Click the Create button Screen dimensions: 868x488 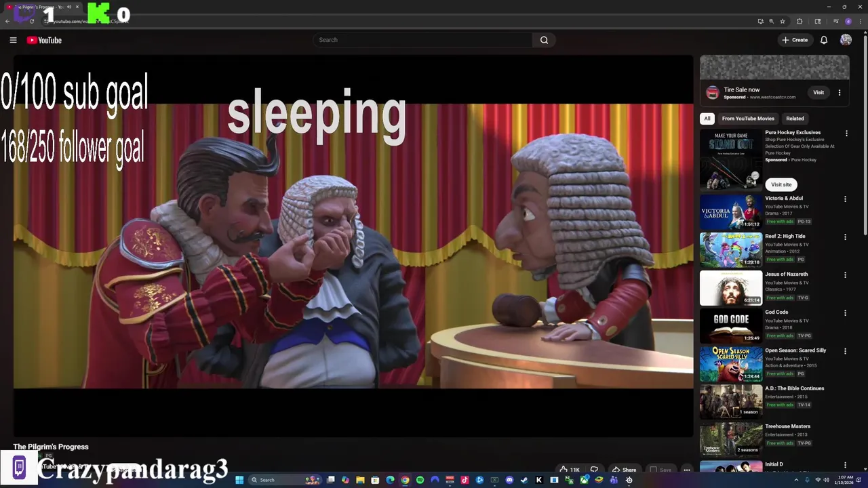[x=795, y=40]
